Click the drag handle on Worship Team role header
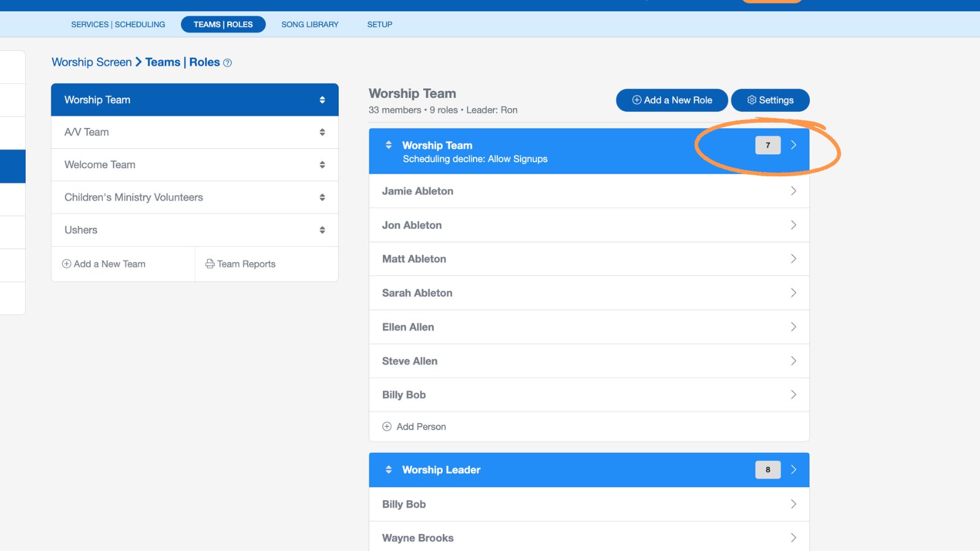The height and width of the screenshot is (551, 980). click(389, 145)
